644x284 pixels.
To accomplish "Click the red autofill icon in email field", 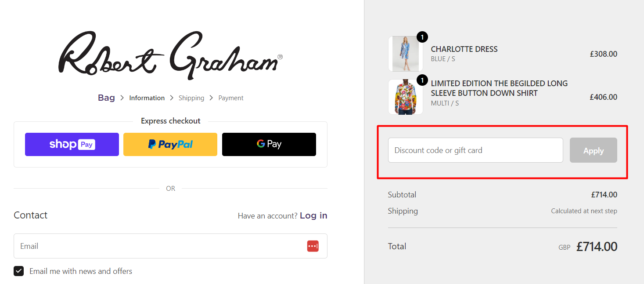I will click(x=313, y=246).
